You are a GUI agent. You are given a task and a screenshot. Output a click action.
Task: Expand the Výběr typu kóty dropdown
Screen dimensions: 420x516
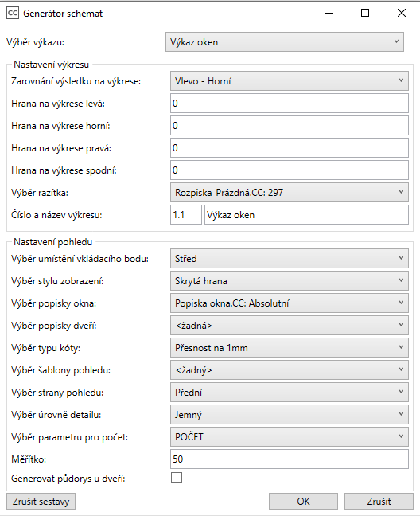(290, 348)
